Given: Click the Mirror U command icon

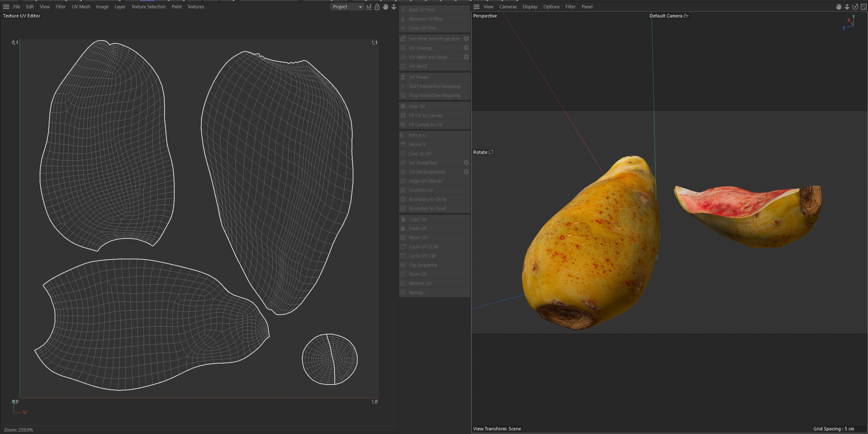Looking at the screenshot, I should pyautogui.click(x=403, y=135).
